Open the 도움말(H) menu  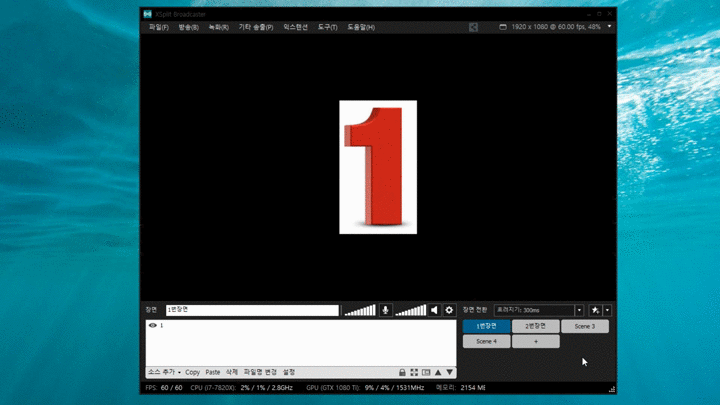coord(361,27)
